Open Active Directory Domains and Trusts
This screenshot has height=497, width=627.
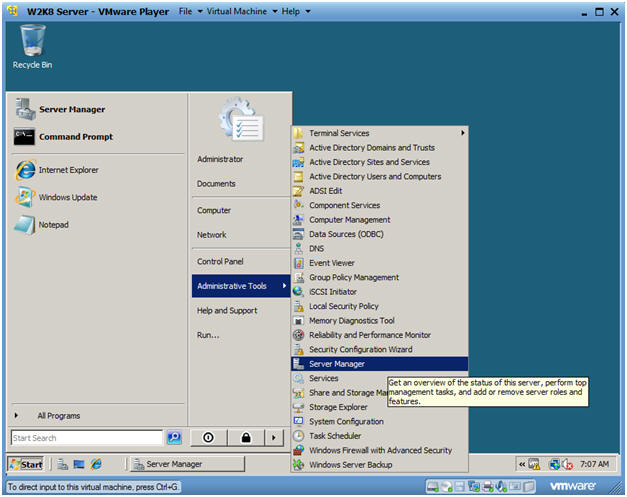380,148
